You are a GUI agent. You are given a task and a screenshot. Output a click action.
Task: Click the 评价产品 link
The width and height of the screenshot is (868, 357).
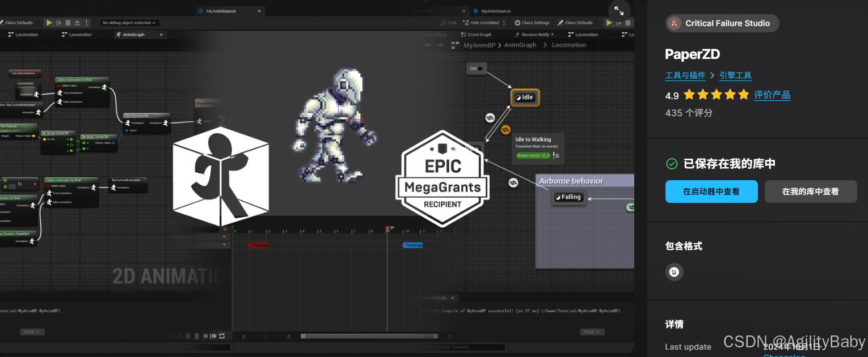point(772,95)
